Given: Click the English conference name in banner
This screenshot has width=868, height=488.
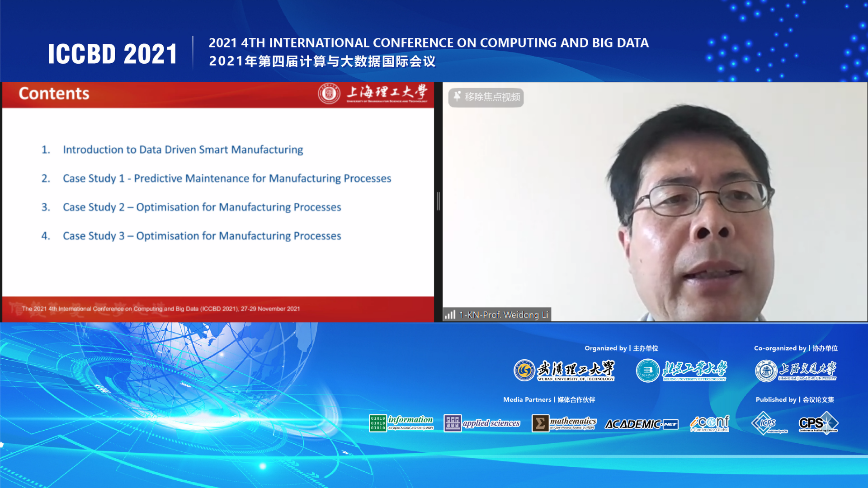Looking at the screenshot, I should pos(429,43).
